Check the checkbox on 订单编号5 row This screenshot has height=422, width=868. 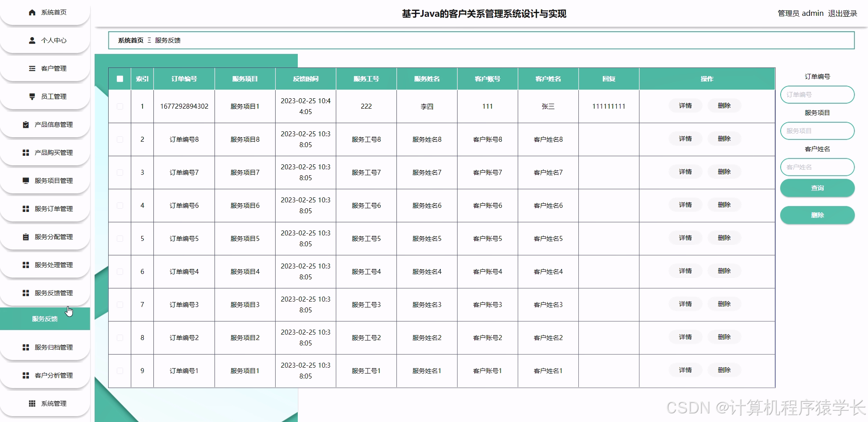click(x=120, y=239)
